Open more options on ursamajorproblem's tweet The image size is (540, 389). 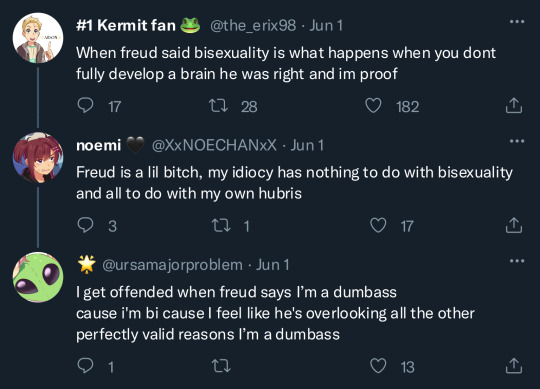point(517,261)
